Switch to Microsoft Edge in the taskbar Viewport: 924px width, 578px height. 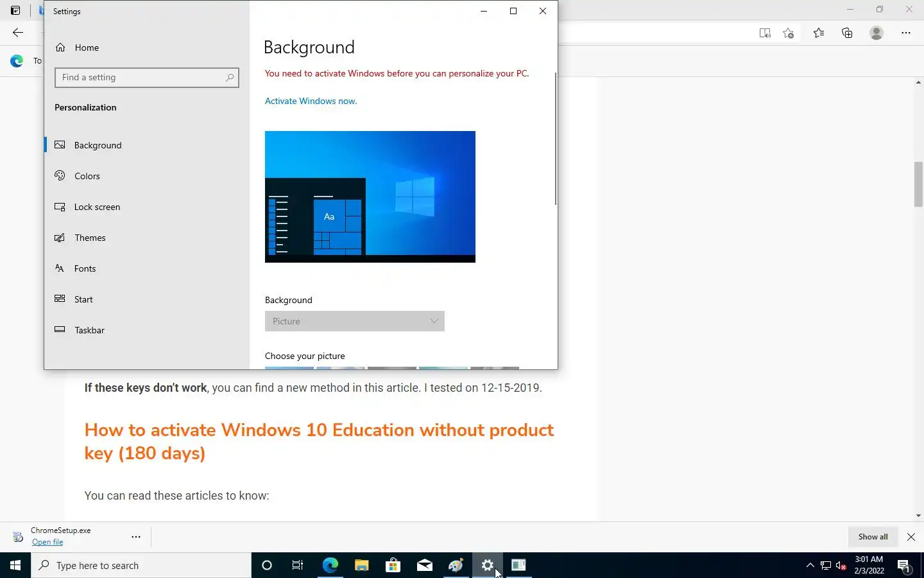(330, 565)
